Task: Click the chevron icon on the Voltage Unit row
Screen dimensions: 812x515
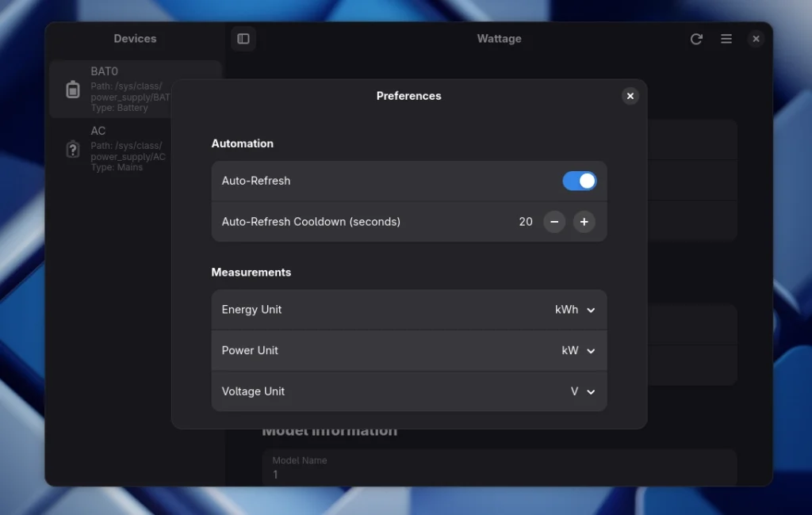Action: pyautogui.click(x=590, y=391)
